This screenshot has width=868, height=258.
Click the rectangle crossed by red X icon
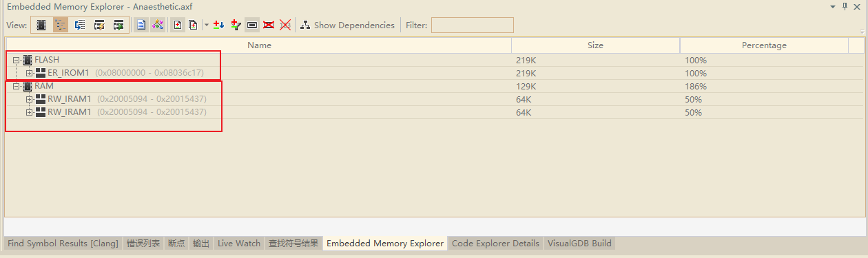pos(269,25)
